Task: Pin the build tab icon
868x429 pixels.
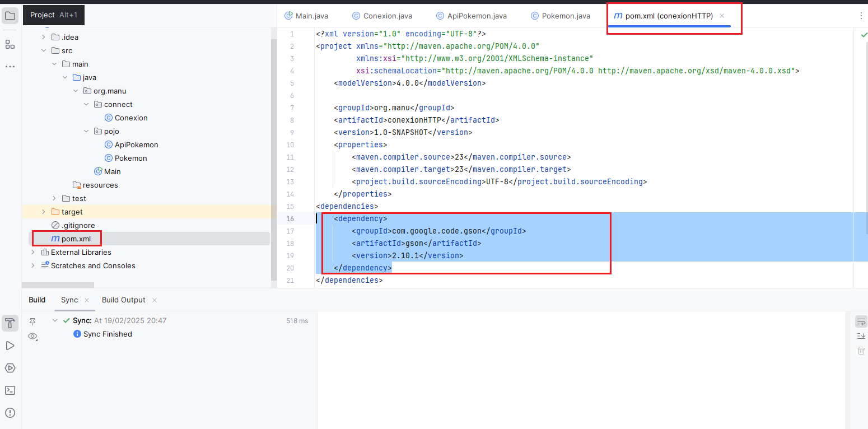Action: 32,321
